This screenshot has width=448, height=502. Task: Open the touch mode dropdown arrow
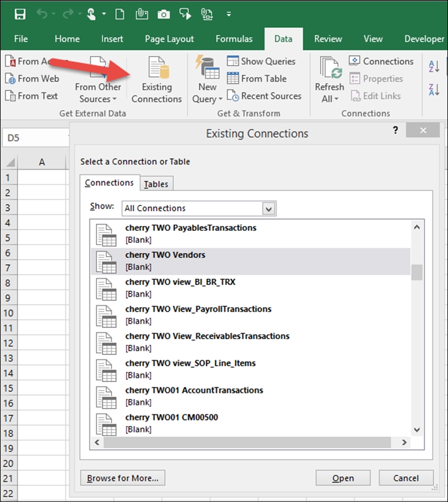click(x=104, y=14)
